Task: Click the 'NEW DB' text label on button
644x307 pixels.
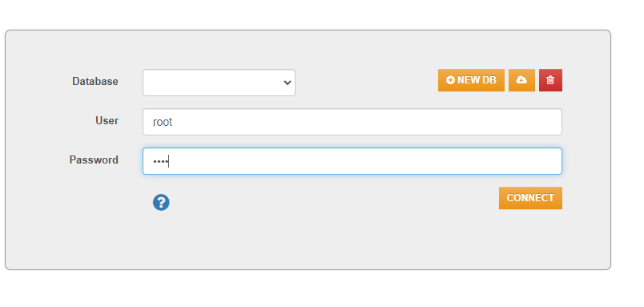Action: pyautogui.click(x=477, y=80)
